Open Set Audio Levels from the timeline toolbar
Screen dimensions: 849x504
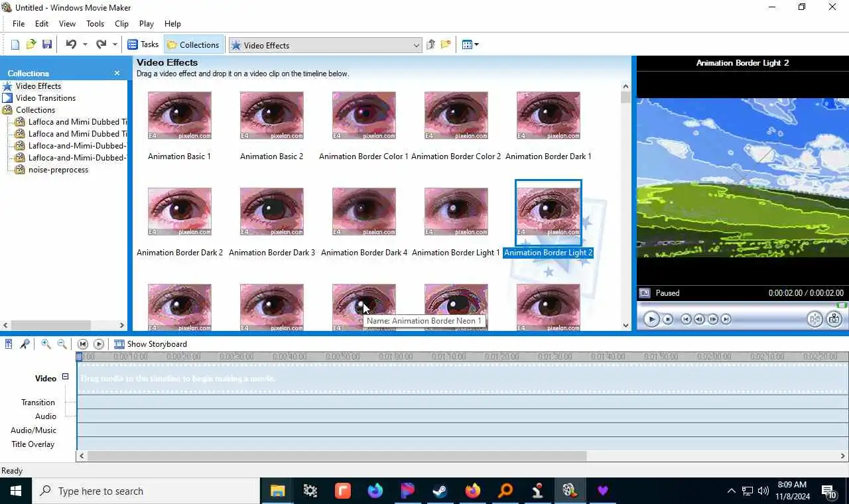pos(9,344)
